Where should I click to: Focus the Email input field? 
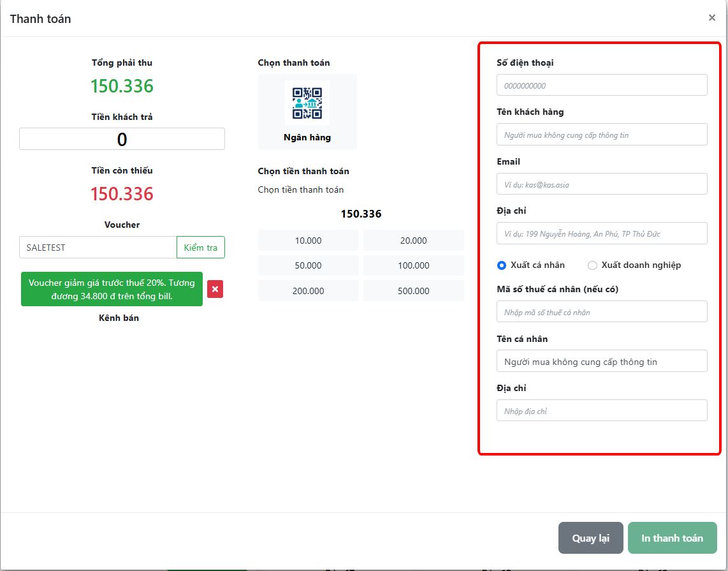coord(601,184)
